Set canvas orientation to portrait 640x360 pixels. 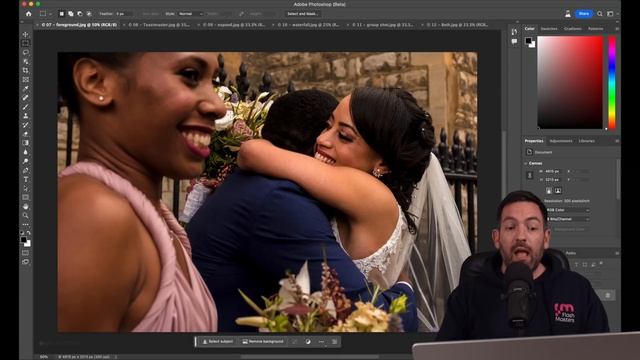coord(549,191)
